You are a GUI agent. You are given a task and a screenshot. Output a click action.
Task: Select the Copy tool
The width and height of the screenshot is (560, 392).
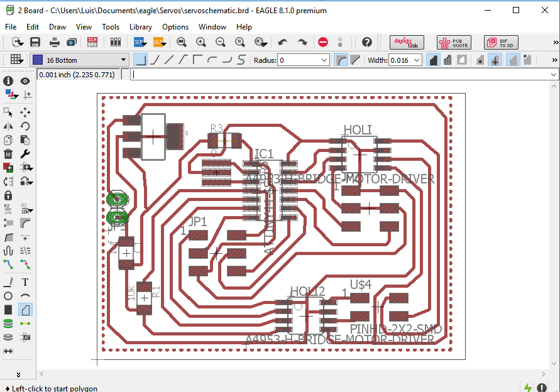coord(8,140)
